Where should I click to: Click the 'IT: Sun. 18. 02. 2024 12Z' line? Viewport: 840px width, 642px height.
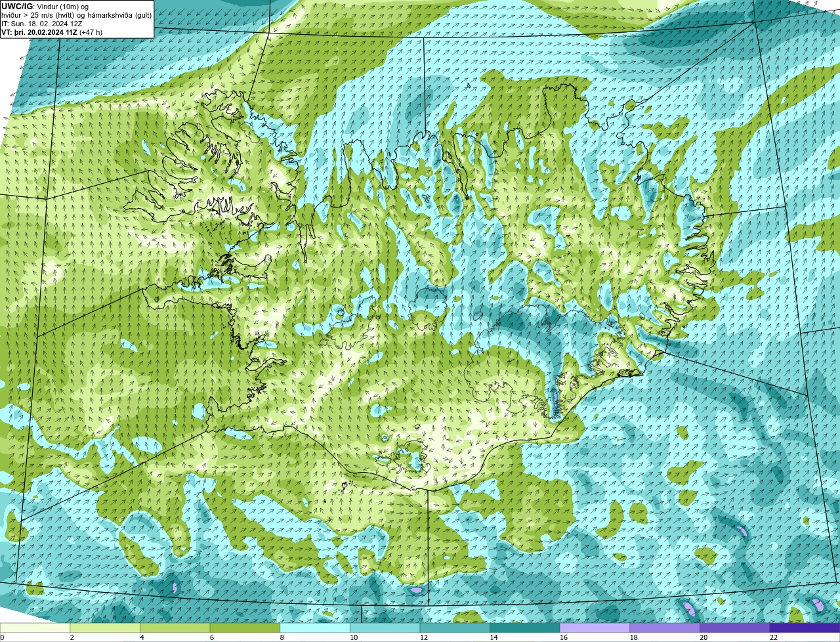(x=42, y=23)
